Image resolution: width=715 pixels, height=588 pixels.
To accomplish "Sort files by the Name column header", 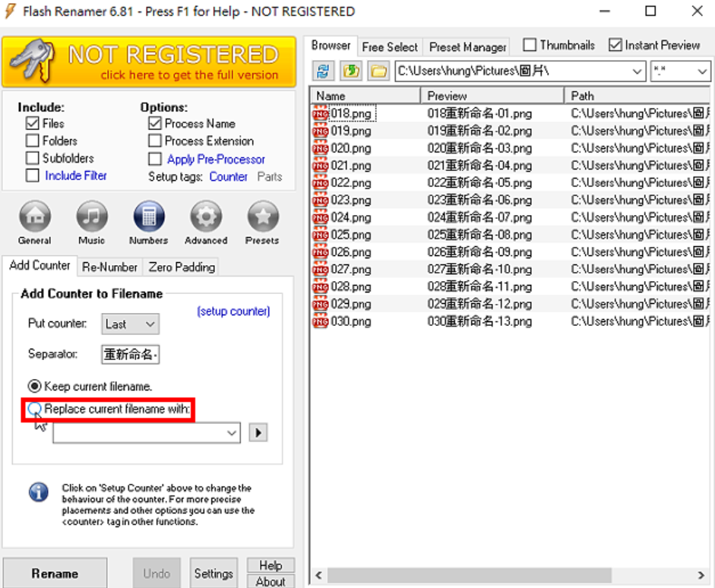I will [365, 96].
